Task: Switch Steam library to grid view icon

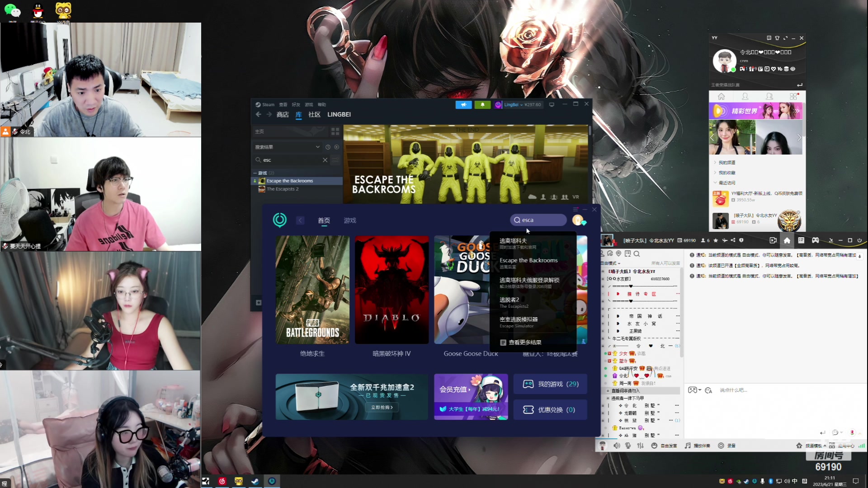Action: pos(335,131)
